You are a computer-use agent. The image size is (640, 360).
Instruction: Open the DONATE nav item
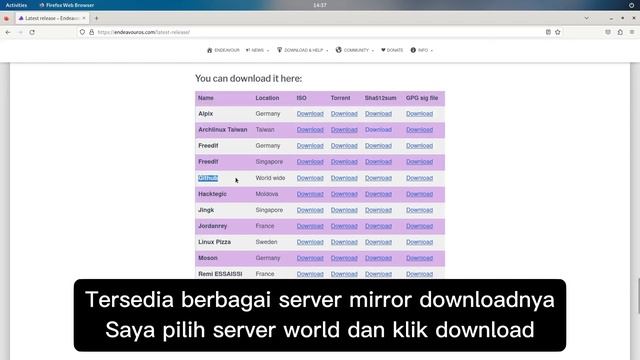[x=392, y=50]
